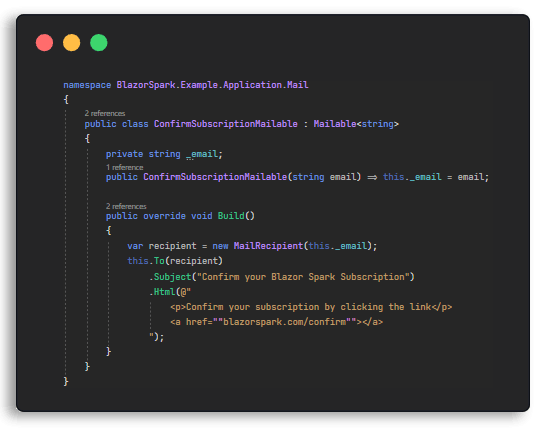
Task: Click the Mailable<string> base type
Action: (x=356, y=124)
